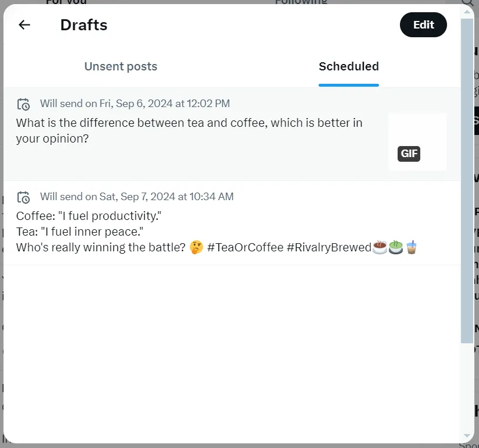
Task: Click the calendar clock icon for Sep 6 post
Action: [x=23, y=104]
